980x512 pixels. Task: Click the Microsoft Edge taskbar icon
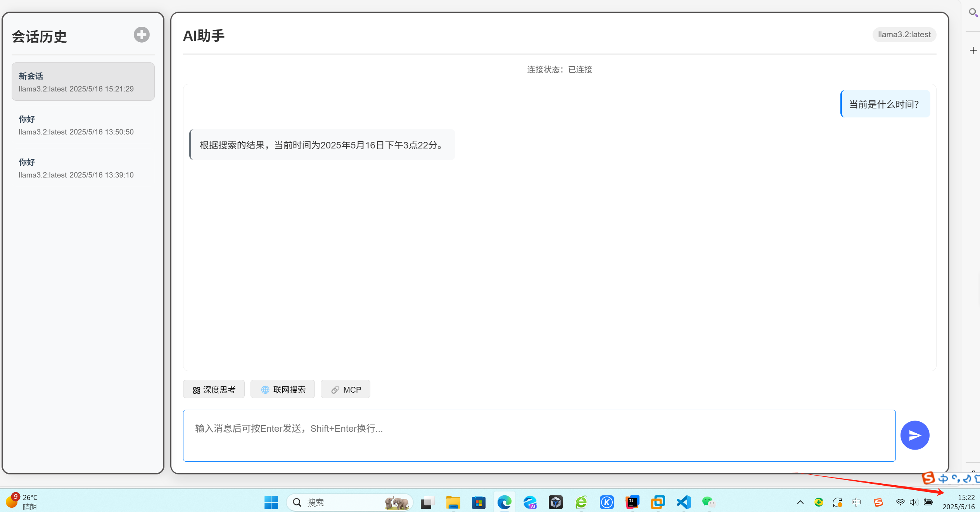click(505, 503)
